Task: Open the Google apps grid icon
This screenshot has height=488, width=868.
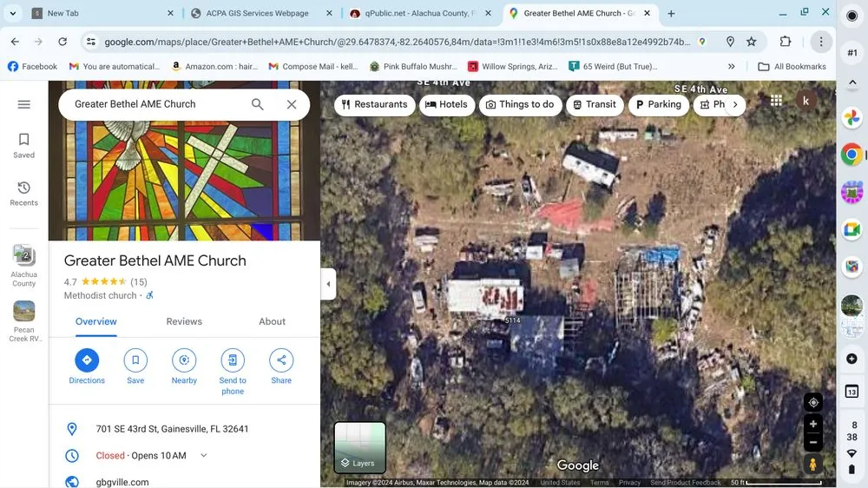Action: coord(776,101)
